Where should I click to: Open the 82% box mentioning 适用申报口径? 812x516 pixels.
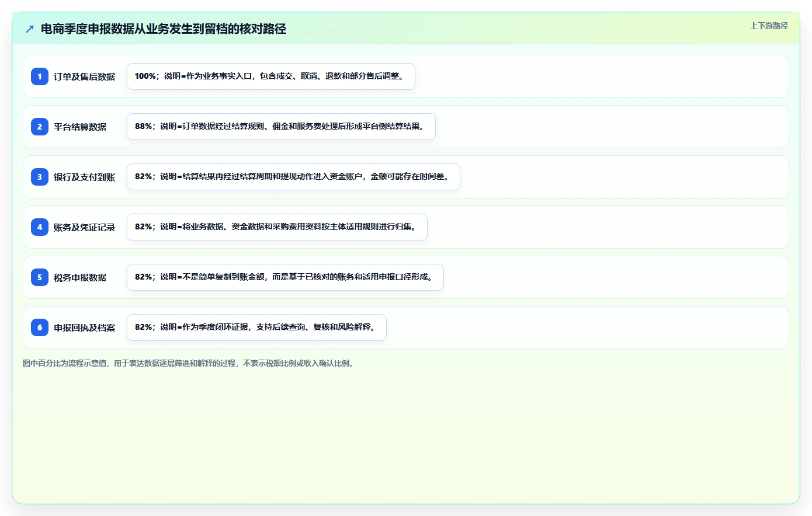point(285,277)
